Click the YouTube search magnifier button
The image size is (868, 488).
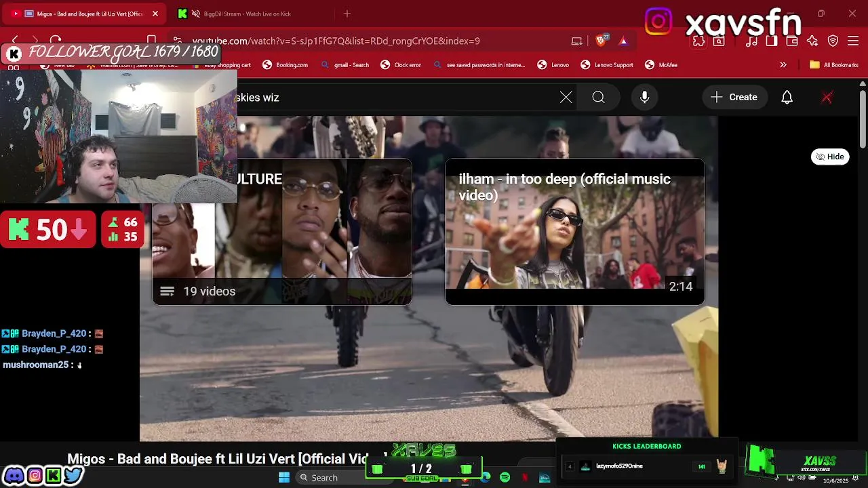pos(599,98)
